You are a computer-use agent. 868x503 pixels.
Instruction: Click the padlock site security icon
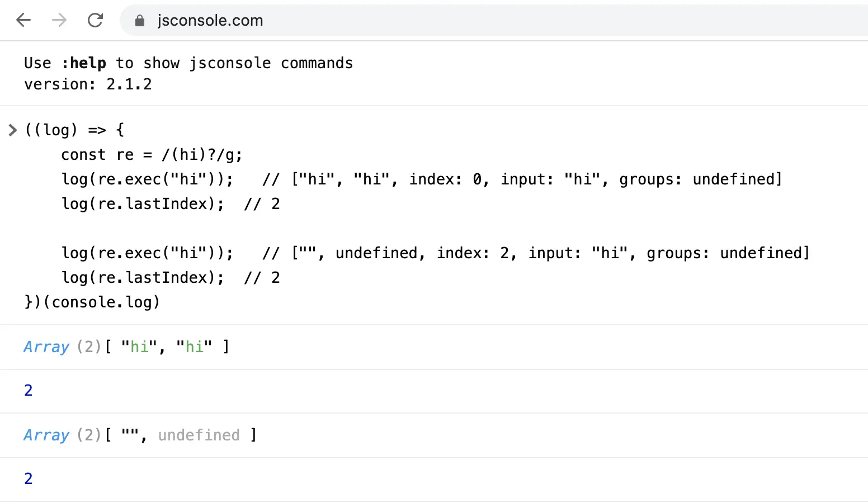(140, 21)
